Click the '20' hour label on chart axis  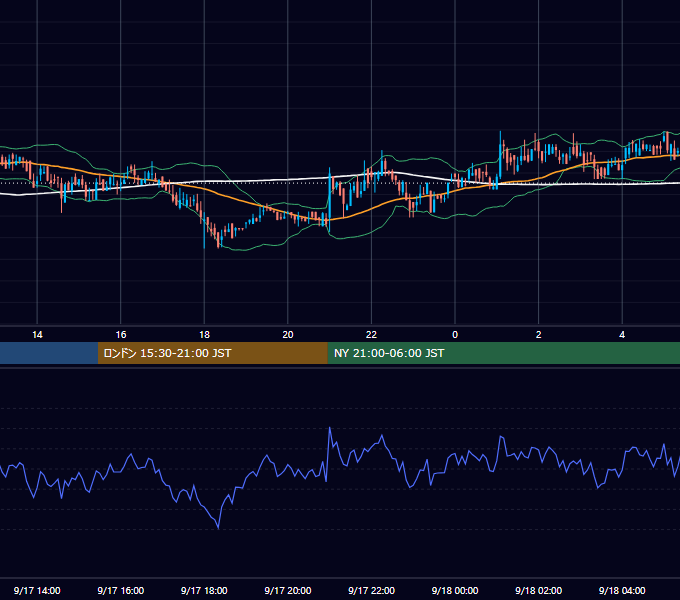coord(288,335)
